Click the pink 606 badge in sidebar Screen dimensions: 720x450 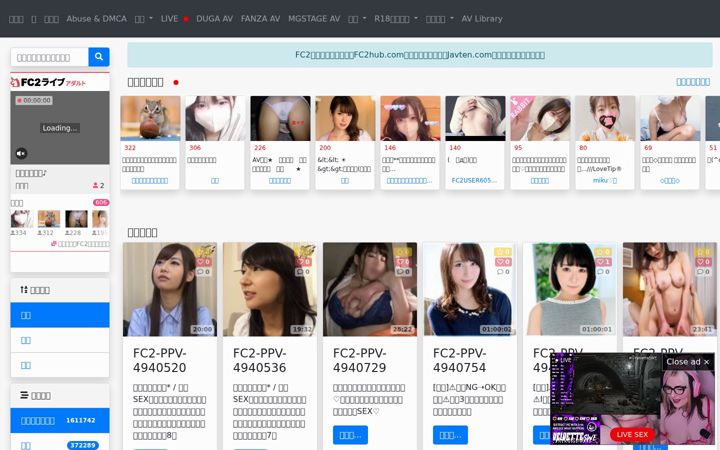tap(101, 202)
